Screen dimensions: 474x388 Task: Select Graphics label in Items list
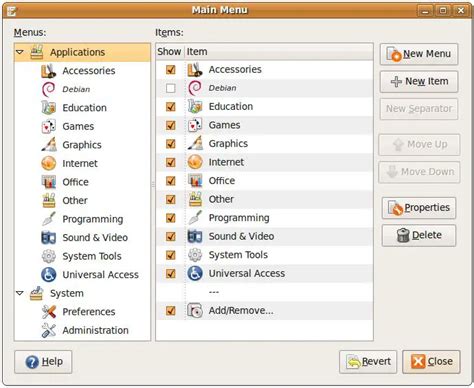[228, 144]
